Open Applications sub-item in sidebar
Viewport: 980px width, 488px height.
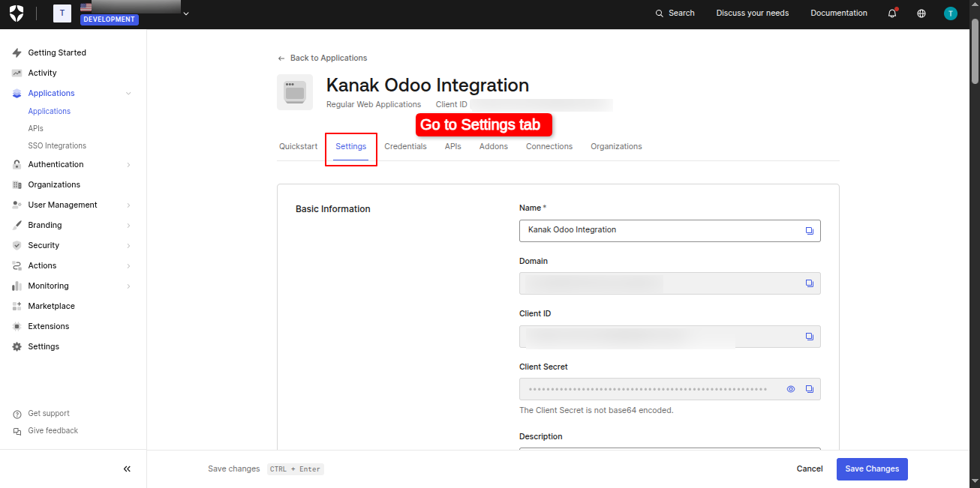point(50,111)
